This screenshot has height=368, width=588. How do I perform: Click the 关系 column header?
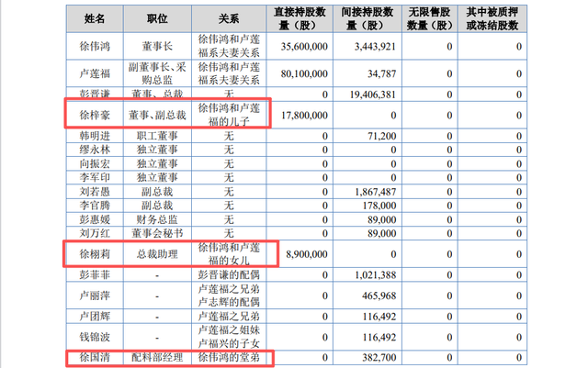229,18
